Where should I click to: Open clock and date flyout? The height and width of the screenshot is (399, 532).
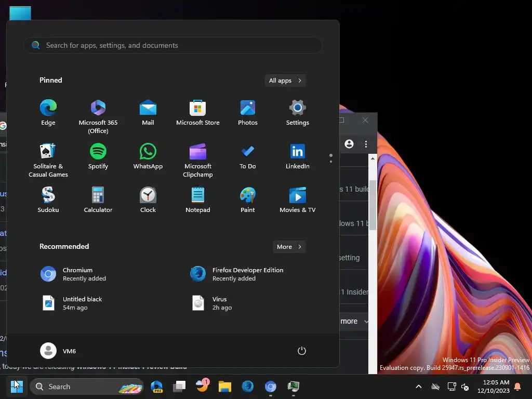coord(494,387)
